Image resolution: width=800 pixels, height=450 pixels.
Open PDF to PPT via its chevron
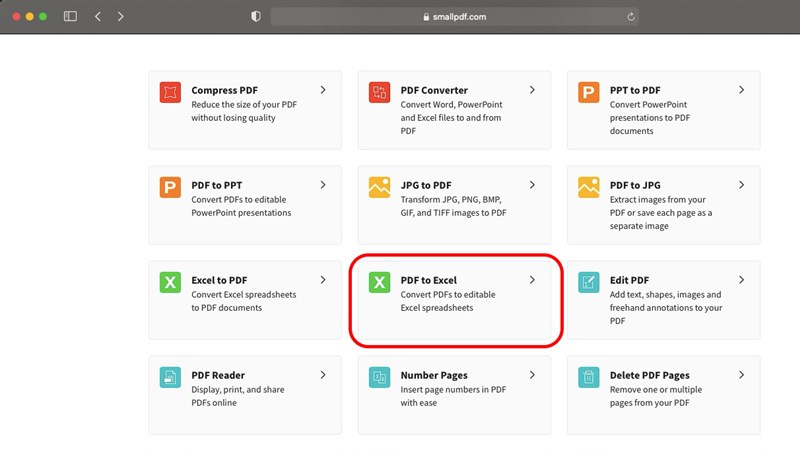coord(323,185)
